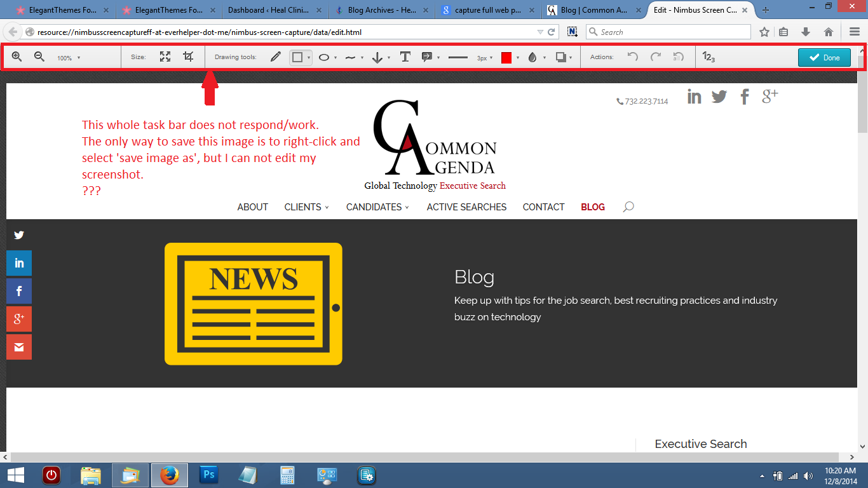This screenshot has height=488, width=868.
Task: Select the rectangle drawing tool
Action: click(297, 57)
